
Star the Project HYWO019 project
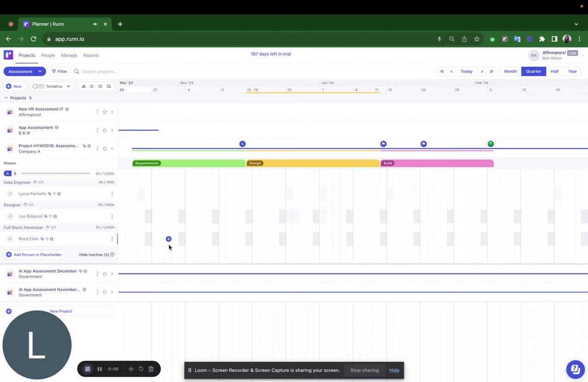pos(105,148)
